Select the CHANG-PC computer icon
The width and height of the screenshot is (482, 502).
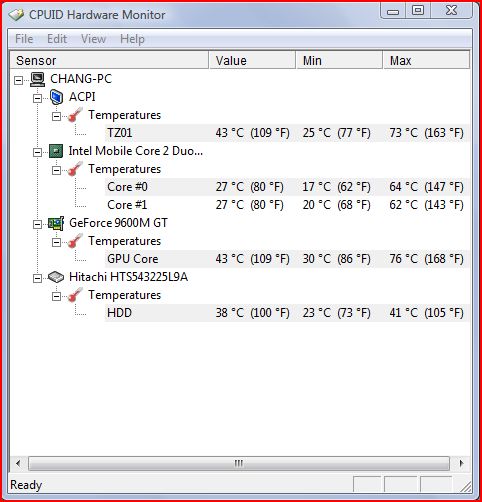(x=37, y=79)
